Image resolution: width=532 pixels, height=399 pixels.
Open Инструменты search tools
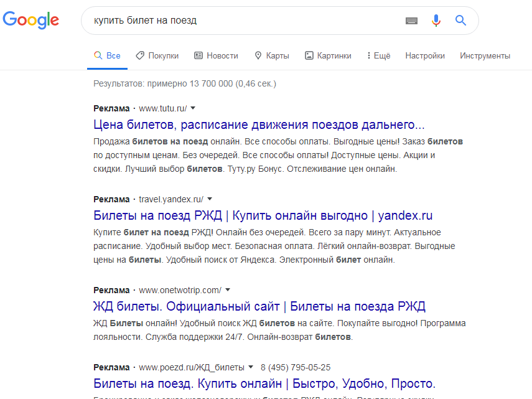click(485, 55)
